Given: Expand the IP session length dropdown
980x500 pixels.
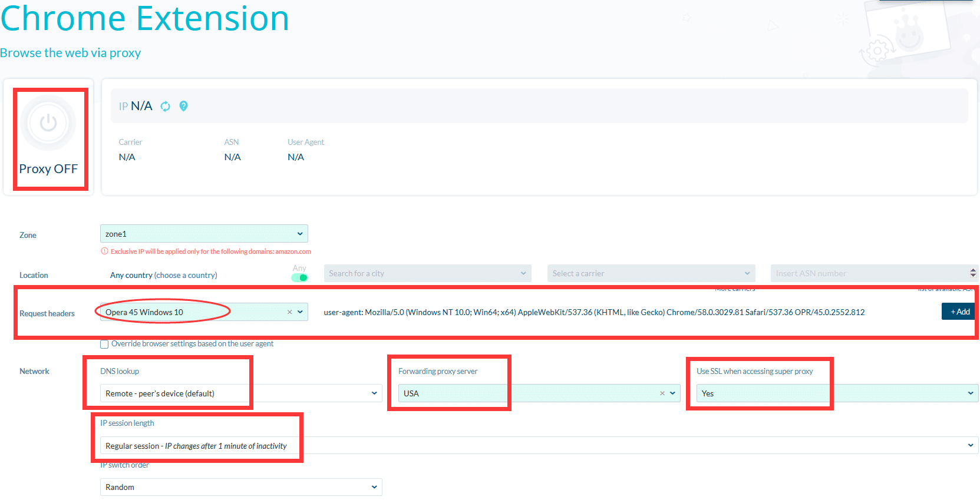Looking at the screenshot, I should pyautogui.click(x=539, y=446).
